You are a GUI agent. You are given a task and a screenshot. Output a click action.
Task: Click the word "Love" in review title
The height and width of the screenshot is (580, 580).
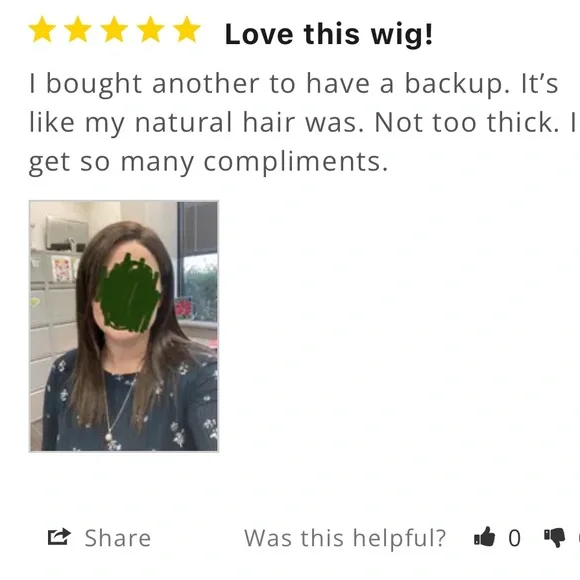(x=259, y=34)
